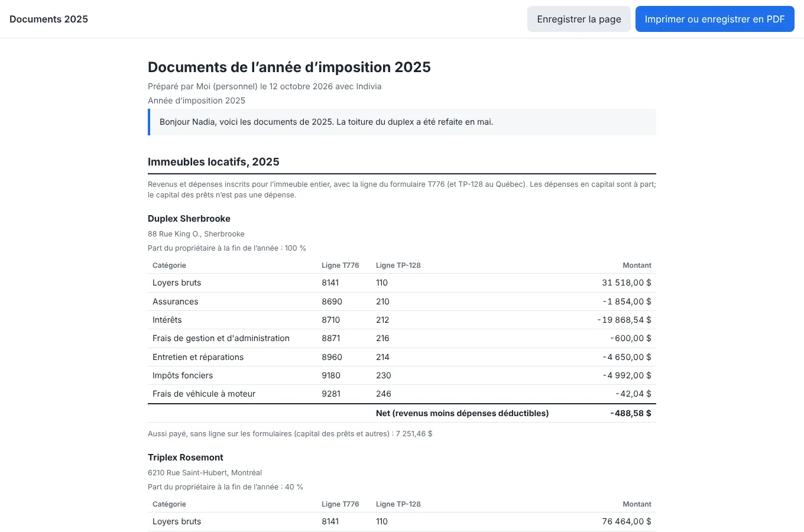
Task: Click "Imprimer ou enregistrer en PDF" button
Action: [x=715, y=19]
